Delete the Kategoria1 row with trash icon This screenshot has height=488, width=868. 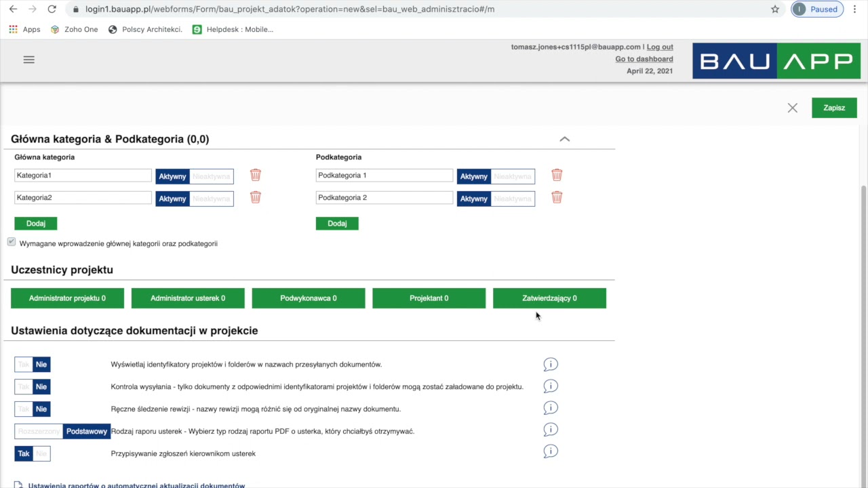pyautogui.click(x=256, y=175)
